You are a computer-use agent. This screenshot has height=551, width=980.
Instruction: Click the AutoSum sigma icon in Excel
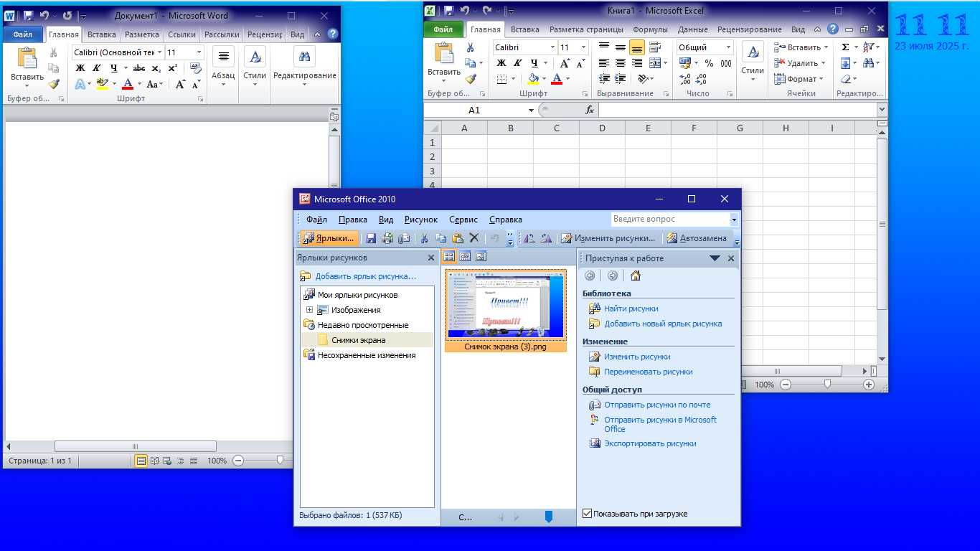point(845,47)
